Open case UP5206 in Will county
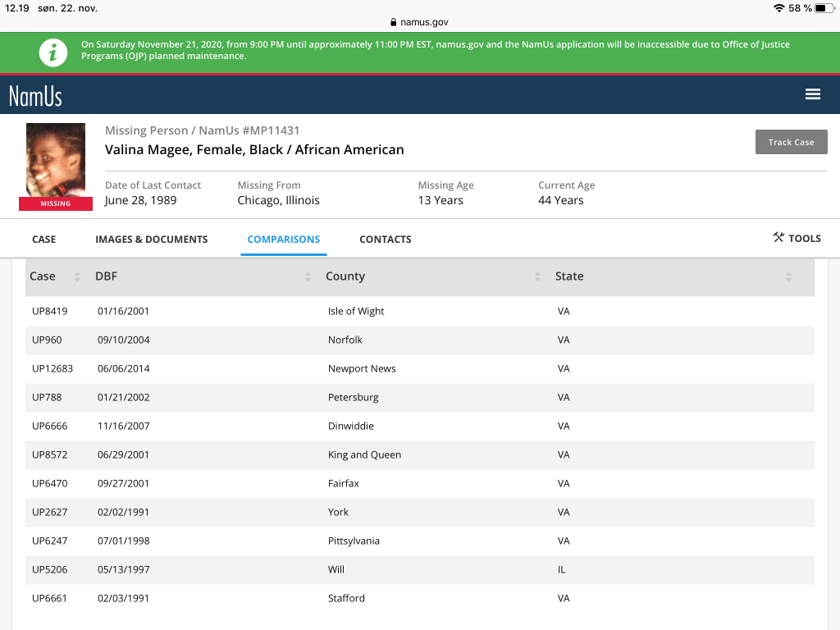 50,569
